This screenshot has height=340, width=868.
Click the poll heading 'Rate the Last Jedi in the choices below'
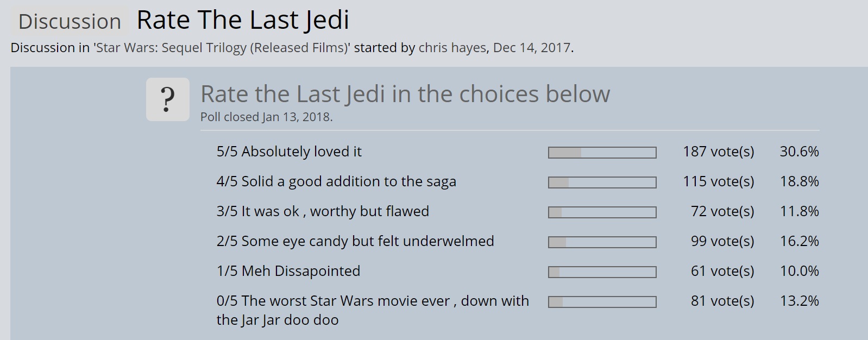click(405, 94)
